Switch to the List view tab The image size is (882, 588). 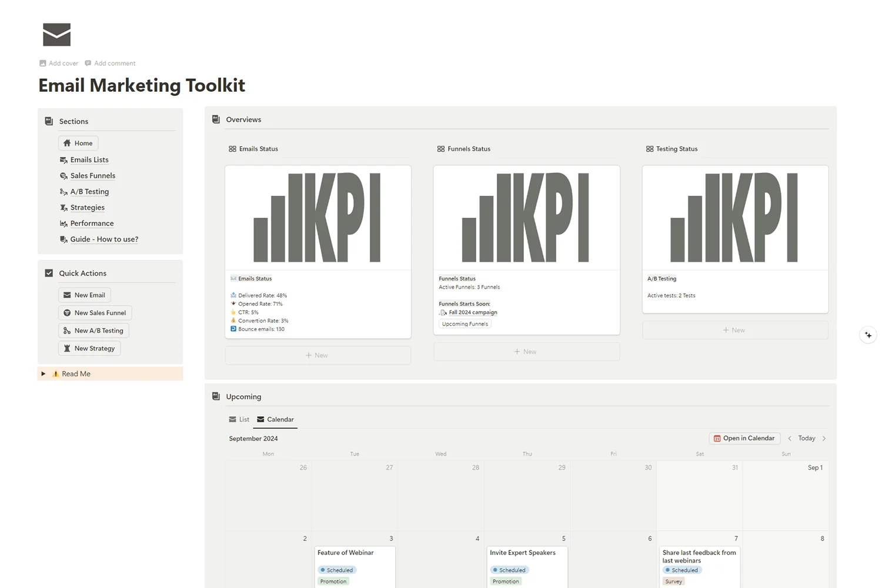pos(239,419)
